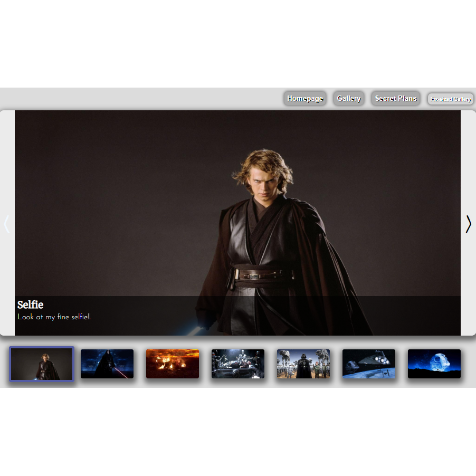Select the operating table droids thumbnail
Image resolution: width=476 pixels, height=476 pixels.
tap(238, 364)
